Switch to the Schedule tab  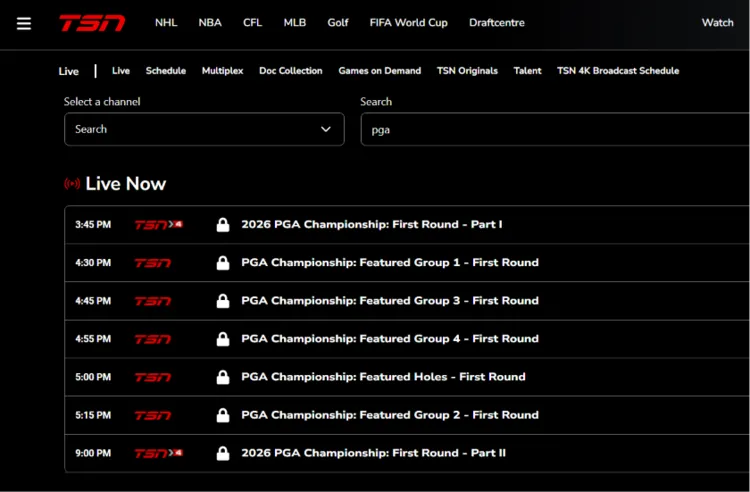tap(165, 71)
